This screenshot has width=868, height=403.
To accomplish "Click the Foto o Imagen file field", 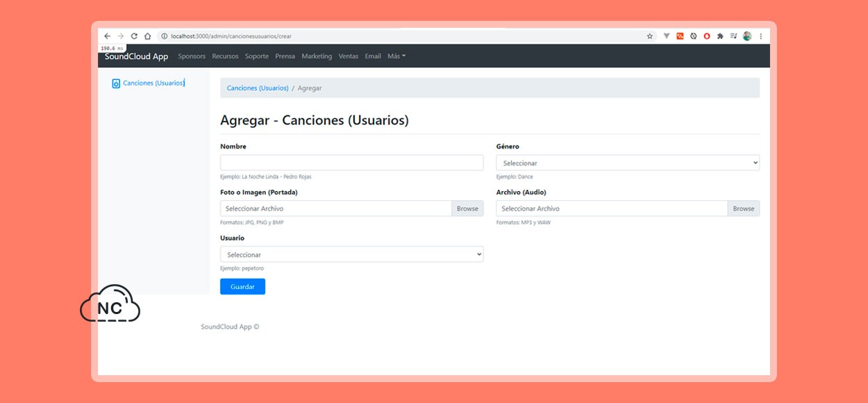I will pos(336,208).
